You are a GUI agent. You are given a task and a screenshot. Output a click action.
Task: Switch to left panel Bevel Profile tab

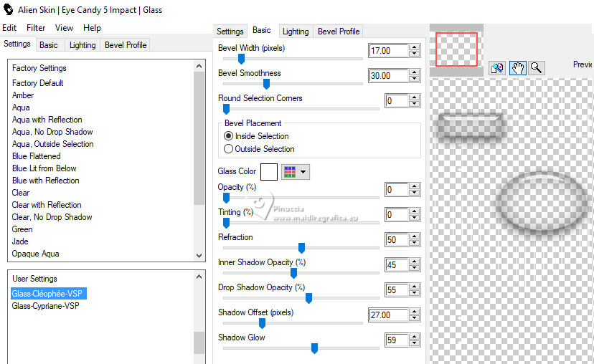click(x=126, y=45)
